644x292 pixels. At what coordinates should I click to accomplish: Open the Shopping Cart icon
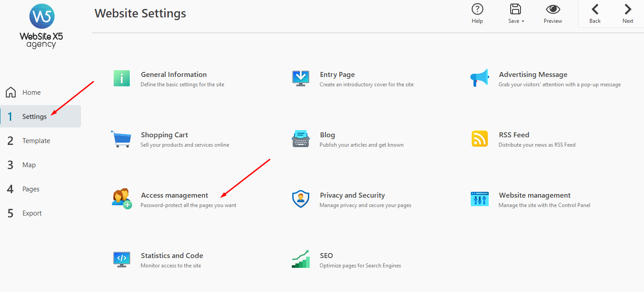(x=121, y=139)
